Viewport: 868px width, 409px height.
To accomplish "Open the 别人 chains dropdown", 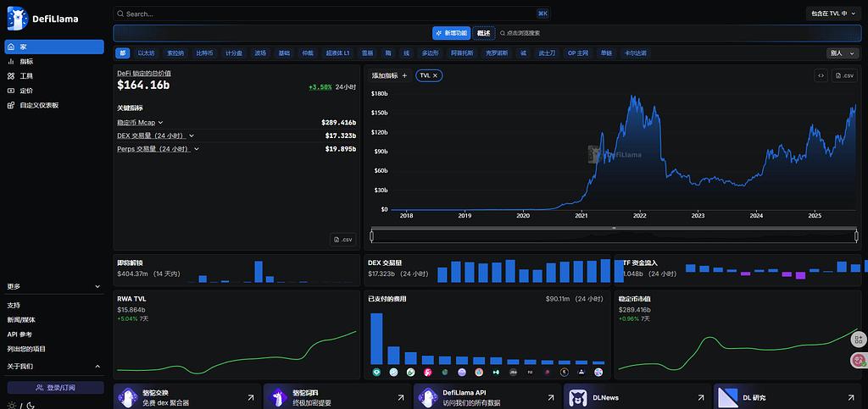I will point(843,53).
